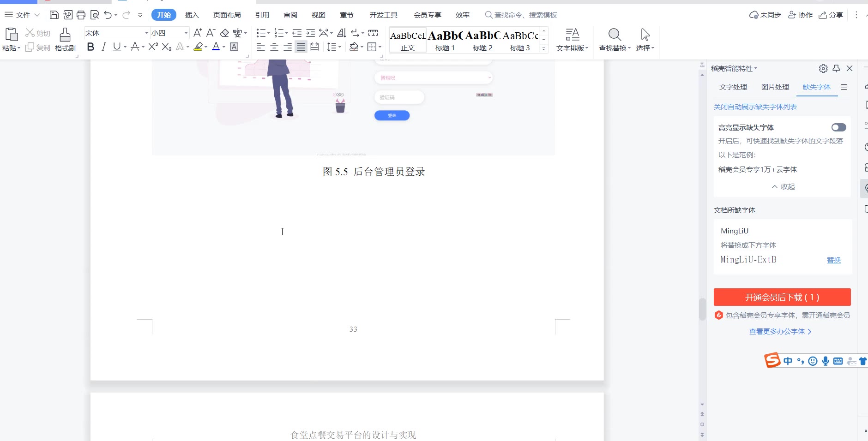This screenshot has width=868, height=441.
Task: Click the 协作 collaboration button
Action: click(x=800, y=15)
